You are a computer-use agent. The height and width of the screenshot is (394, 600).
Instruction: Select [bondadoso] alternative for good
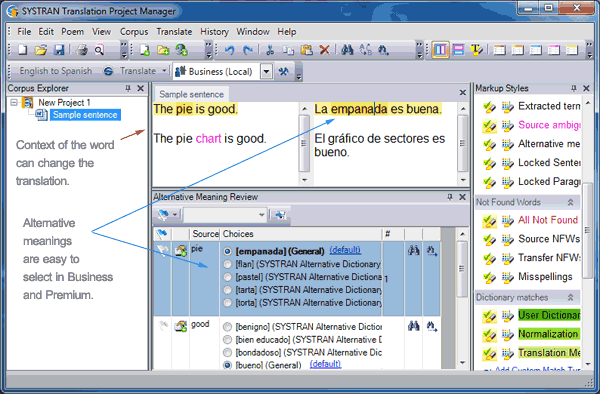[227, 352]
